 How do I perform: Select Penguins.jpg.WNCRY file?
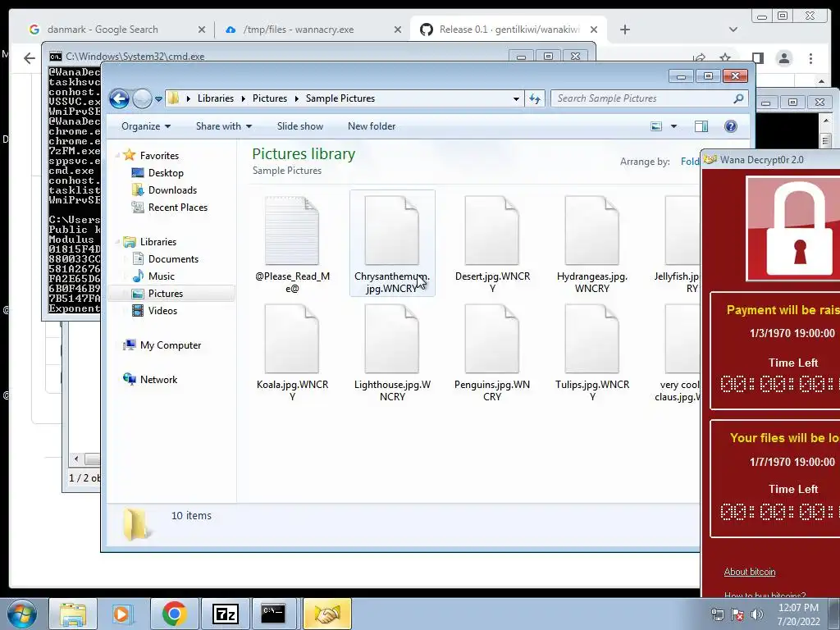[x=492, y=353]
